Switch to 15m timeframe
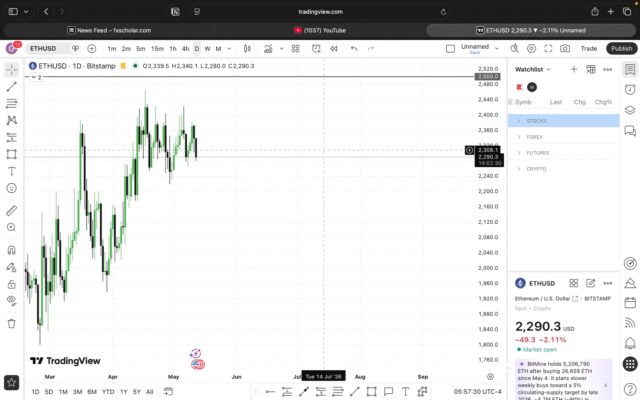 (158, 49)
